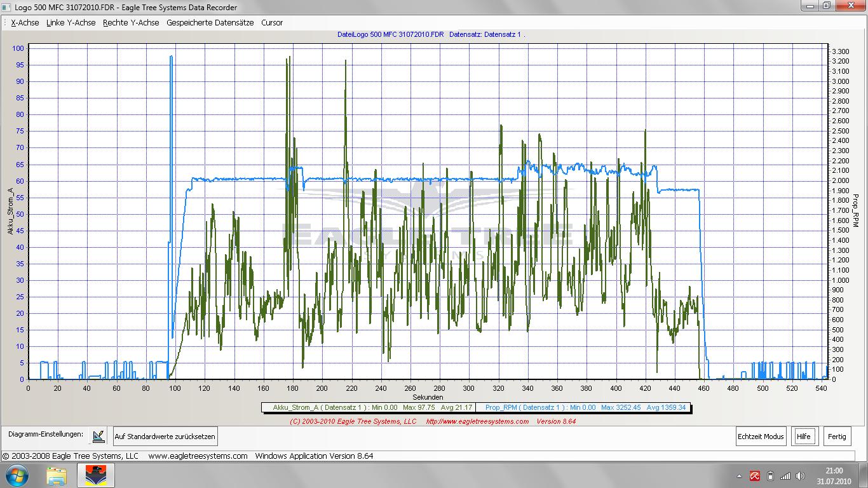
Task: Open the volume speaker tray icon
Action: (x=801, y=476)
